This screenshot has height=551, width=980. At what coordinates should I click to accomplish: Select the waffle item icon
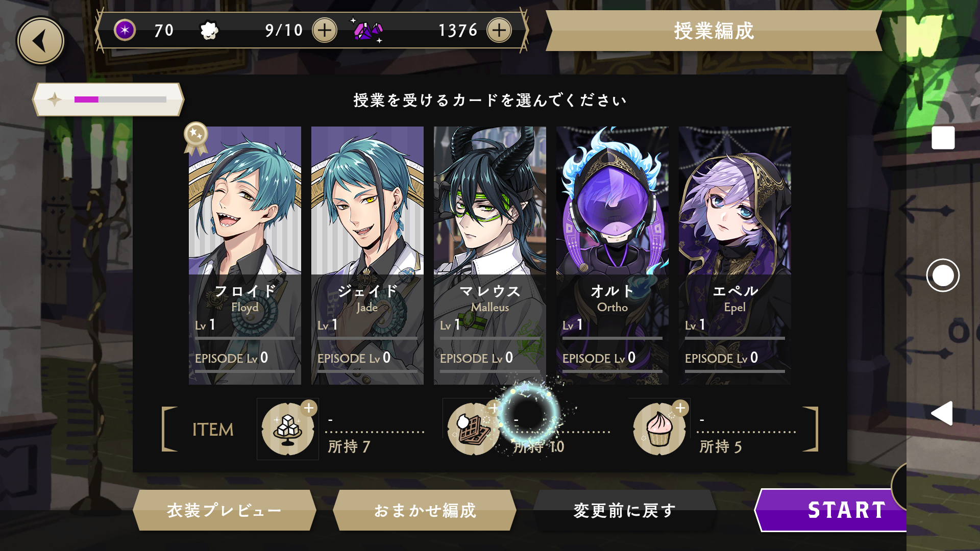473,429
